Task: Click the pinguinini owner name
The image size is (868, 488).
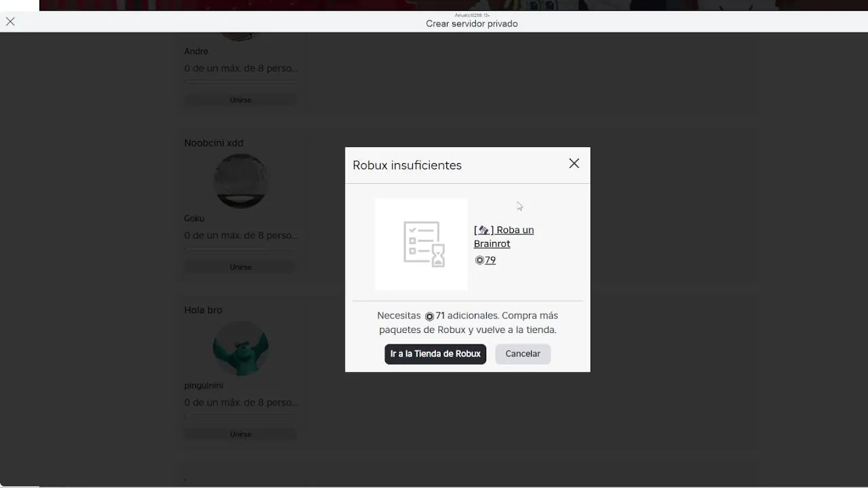Action: [x=203, y=386]
